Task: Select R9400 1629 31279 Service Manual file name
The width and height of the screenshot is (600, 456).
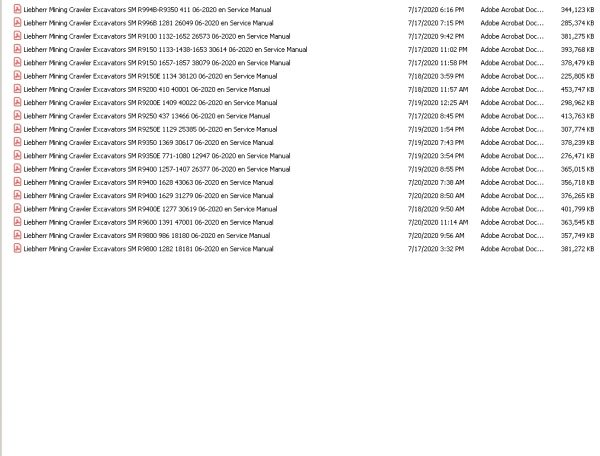Action: (148, 195)
